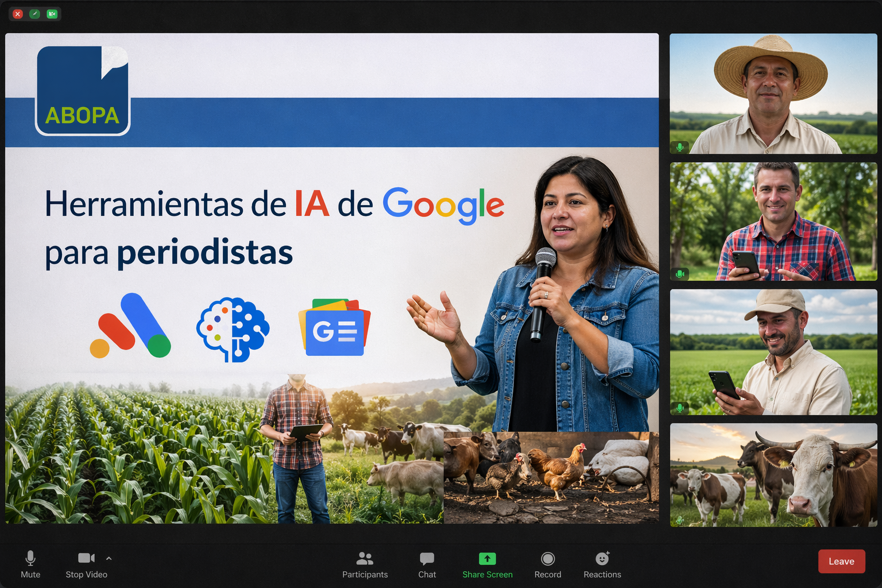Click the red X button at top left
This screenshot has width=882, height=588.
coord(18,14)
